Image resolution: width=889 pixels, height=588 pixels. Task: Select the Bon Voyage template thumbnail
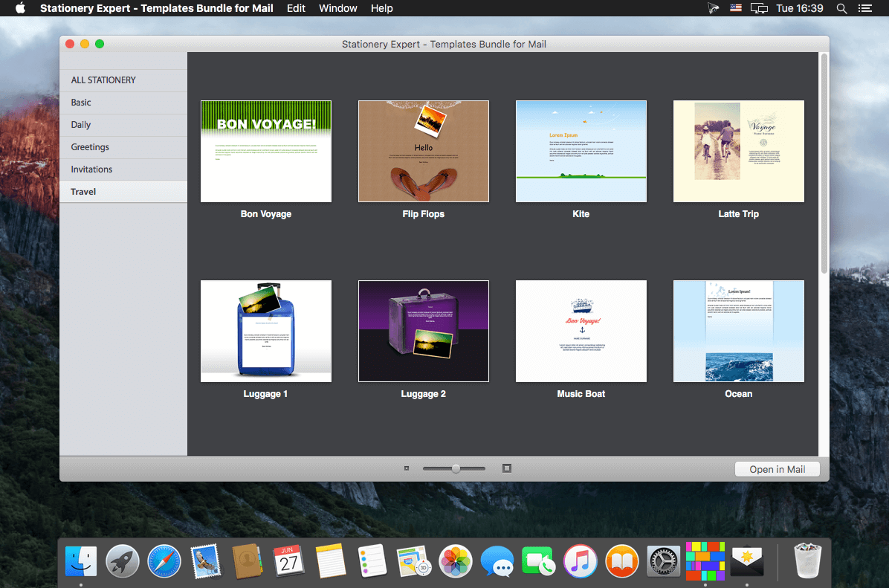tap(266, 152)
